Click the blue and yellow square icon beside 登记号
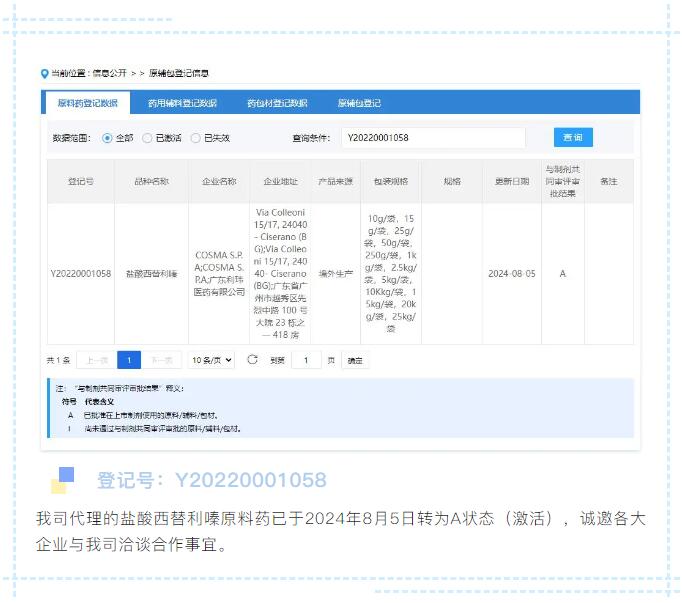Screen dimensions: 682x603 point(63,480)
